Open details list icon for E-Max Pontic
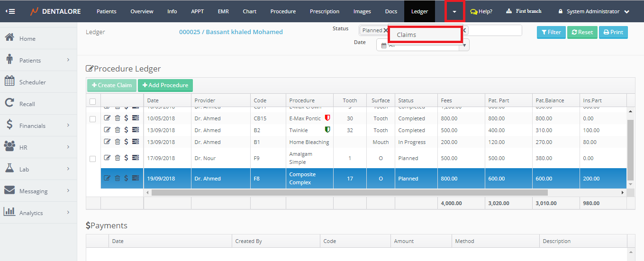 [136, 118]
